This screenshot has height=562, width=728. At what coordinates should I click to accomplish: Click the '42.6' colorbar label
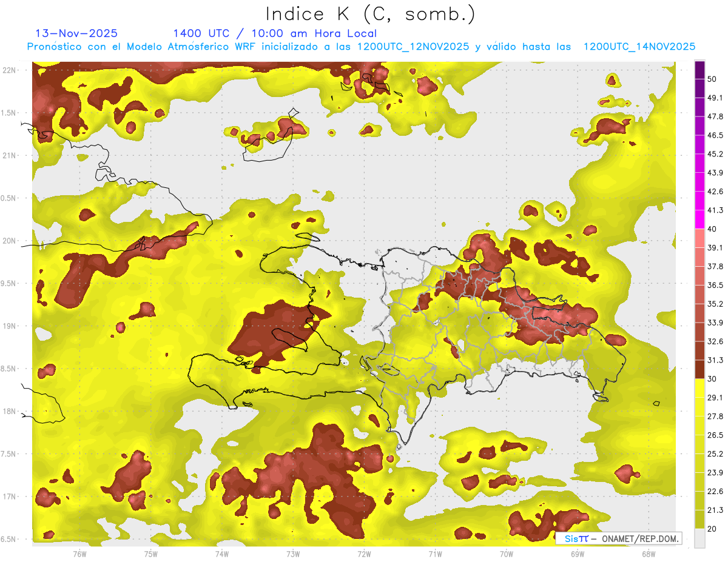pos(715,192)
